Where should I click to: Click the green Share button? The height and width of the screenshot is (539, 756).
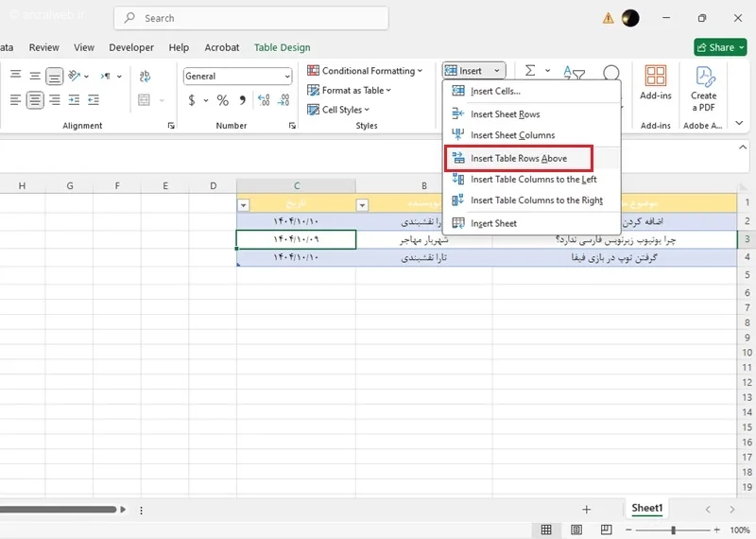[720, 47]
